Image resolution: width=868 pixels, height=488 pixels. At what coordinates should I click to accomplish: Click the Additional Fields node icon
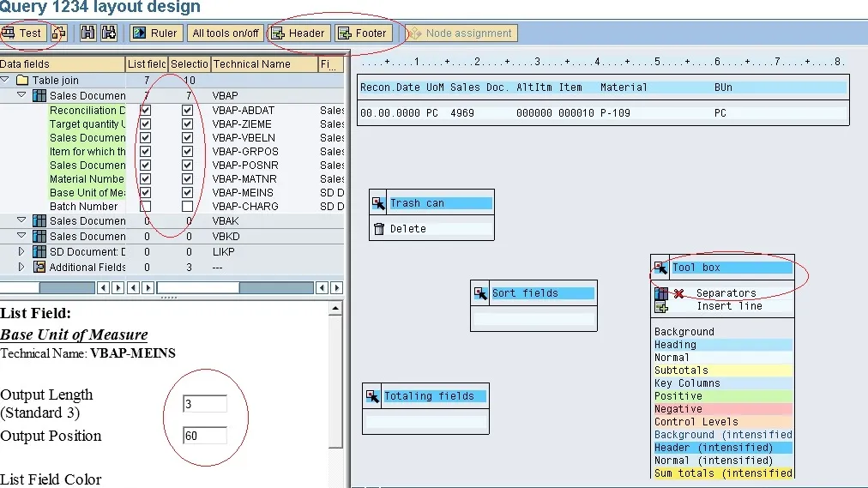(x=39, y=268)
